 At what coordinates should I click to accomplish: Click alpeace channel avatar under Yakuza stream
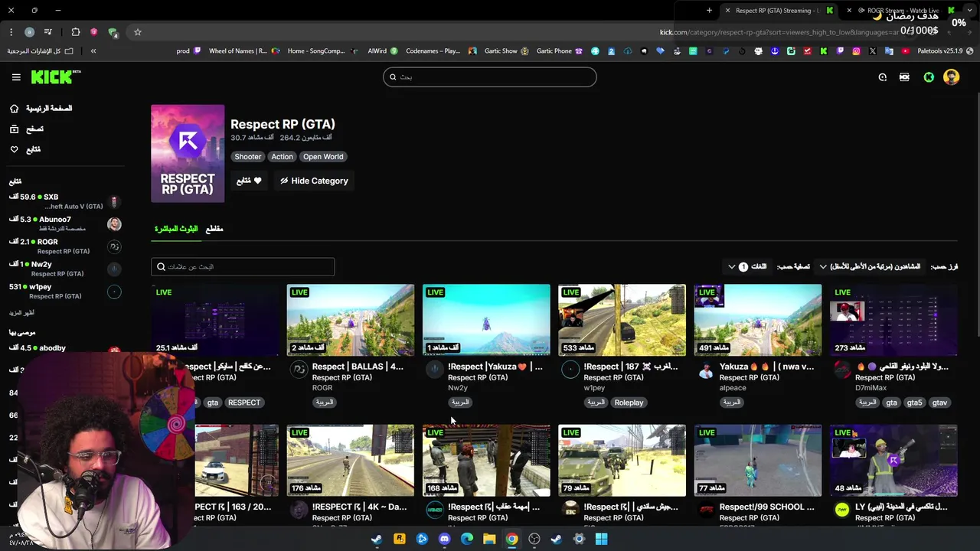click(x=706, y=370)
